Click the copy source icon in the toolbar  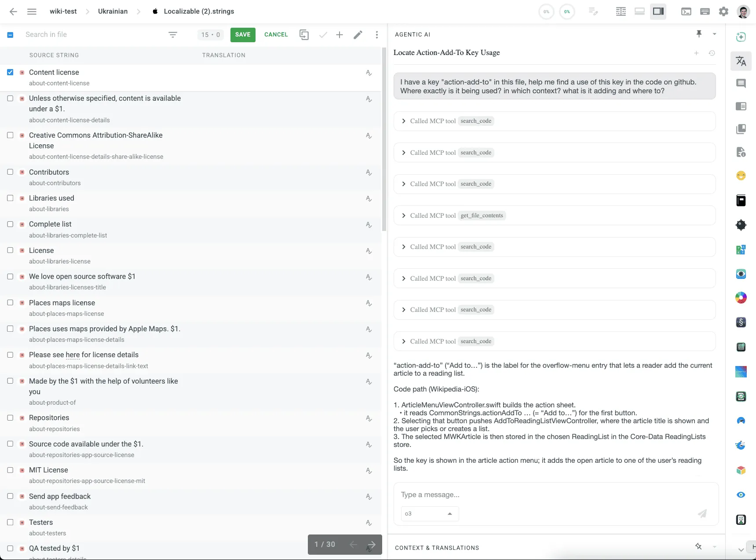304,35
